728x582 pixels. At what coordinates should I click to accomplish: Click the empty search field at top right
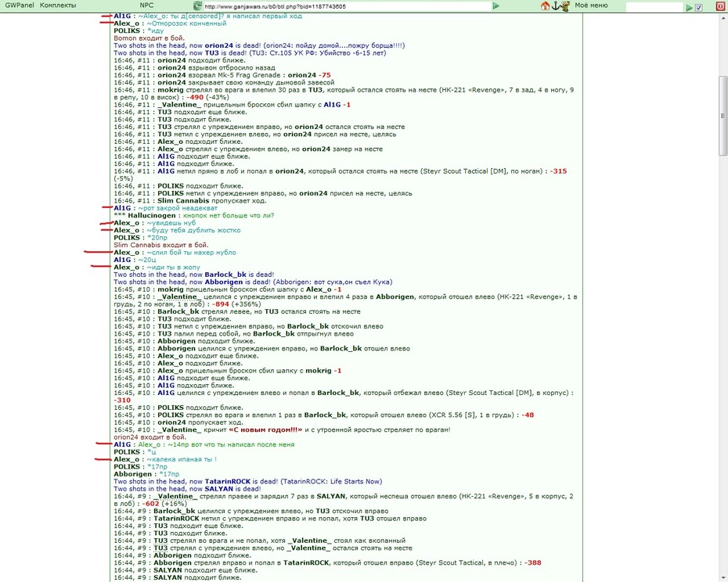654,7
